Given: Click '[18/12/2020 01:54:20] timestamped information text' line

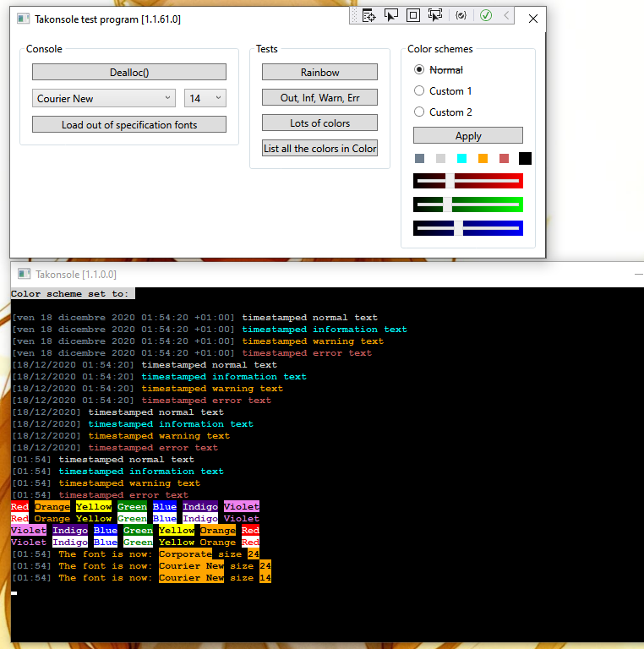Looking at the screenshot, I should [x=160, y=377].
